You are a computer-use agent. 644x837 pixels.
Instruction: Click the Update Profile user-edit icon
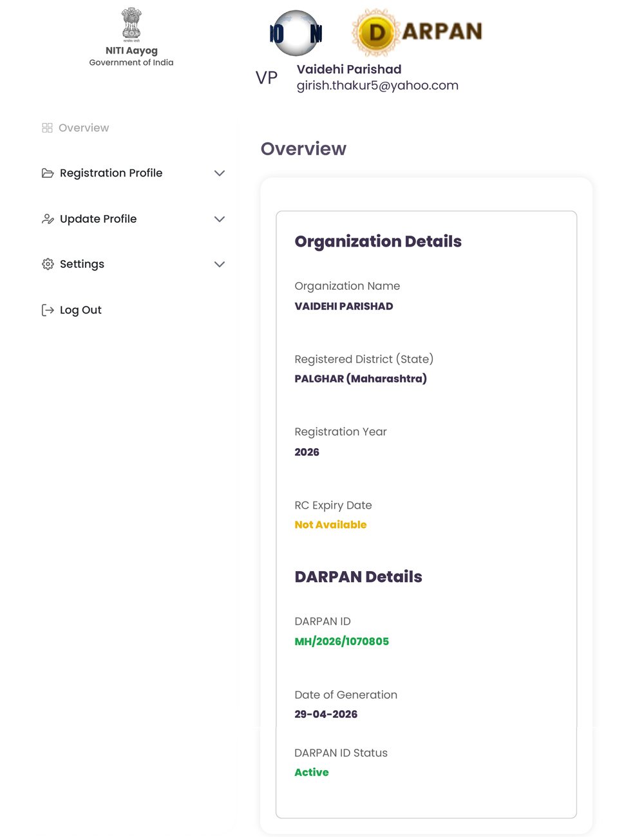click(48, 219)
